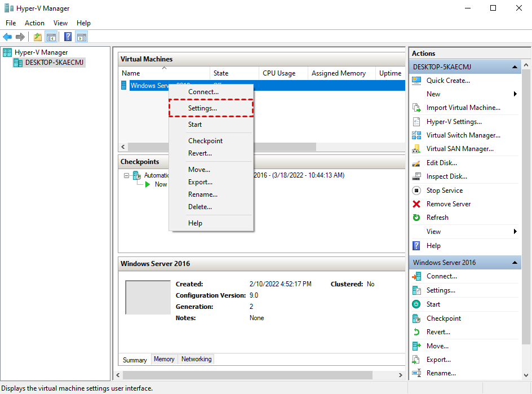Sort by the CPU Usage column header
This screenshot has height=394, width=532.
click(x=279, y=73)
